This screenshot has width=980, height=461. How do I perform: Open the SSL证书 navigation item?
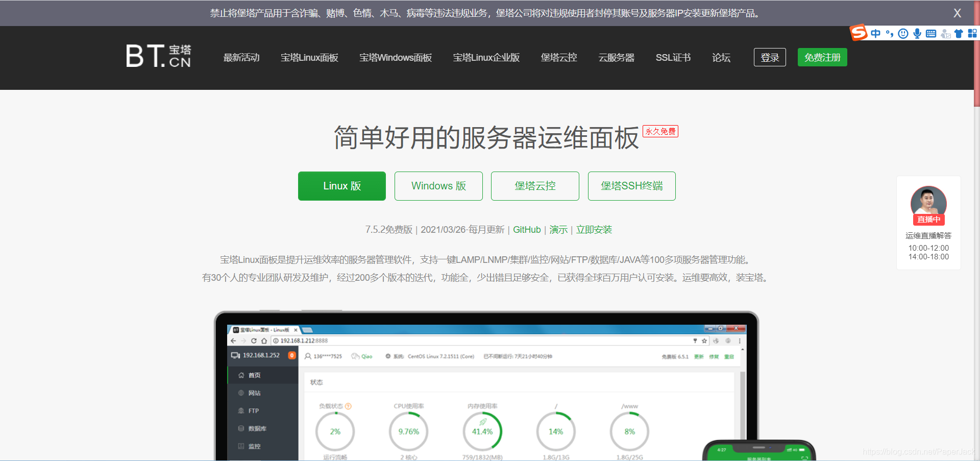tap(673, 58)
